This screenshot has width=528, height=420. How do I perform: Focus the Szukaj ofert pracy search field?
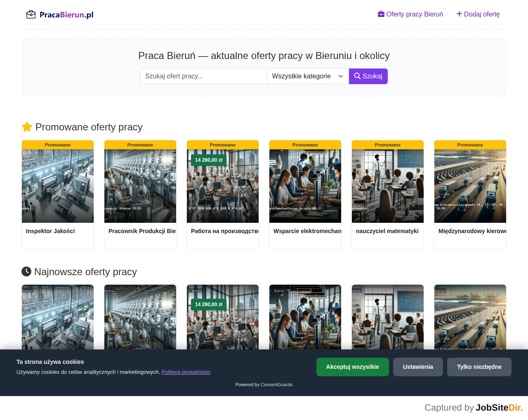(x=203, y=76)
